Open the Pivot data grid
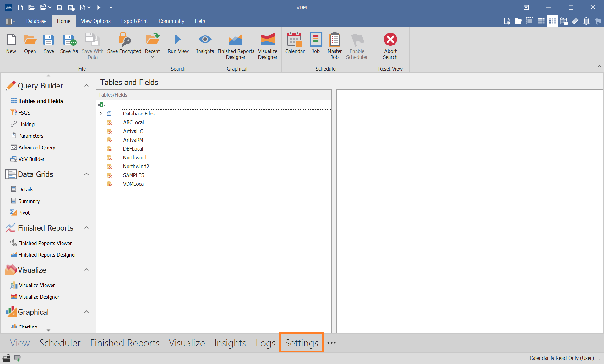 pyautogui.click(x=24, y=213)
